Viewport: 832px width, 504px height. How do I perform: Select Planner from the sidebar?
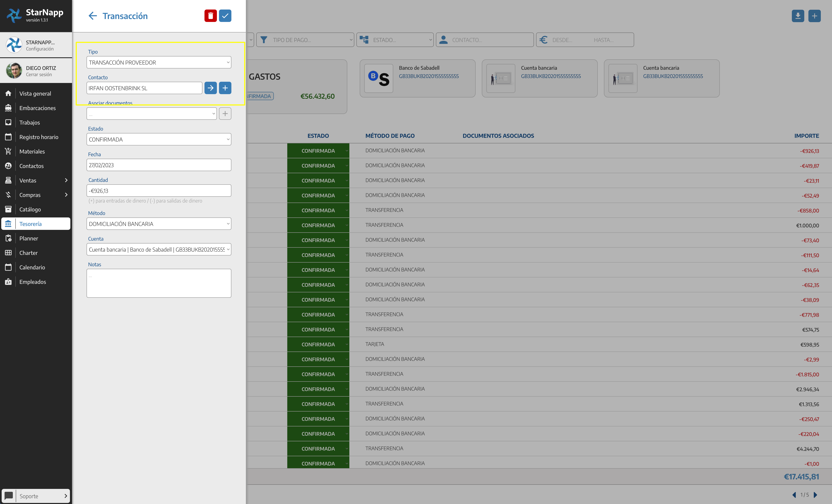(x=28, y=238)
